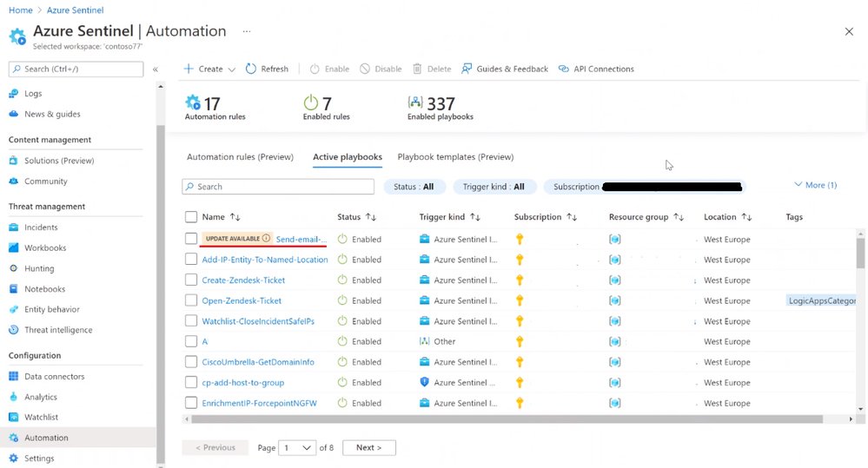
Task: Click the table's vertical scrollbar thumb
Action: click(x=860, y=252)
